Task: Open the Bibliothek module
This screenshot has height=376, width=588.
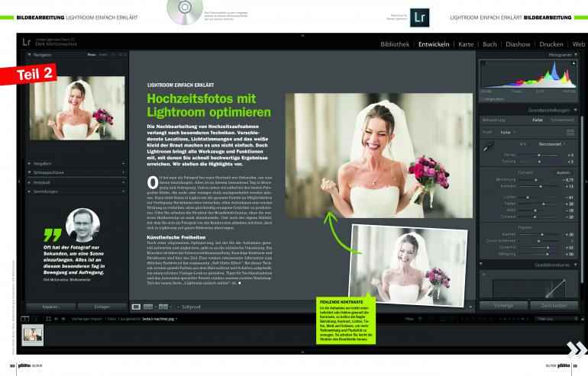Action: click(395, 44)
